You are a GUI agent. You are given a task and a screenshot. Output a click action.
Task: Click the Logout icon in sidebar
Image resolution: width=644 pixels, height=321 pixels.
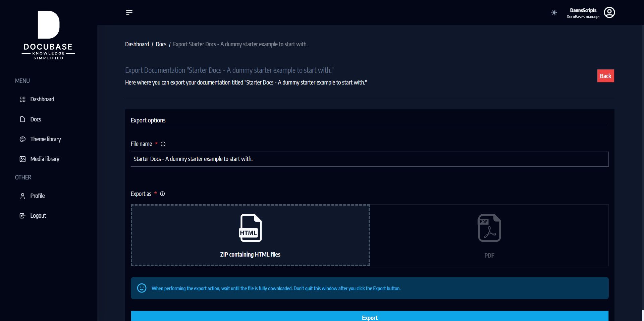pyautogui.click(x=22, y=216)
